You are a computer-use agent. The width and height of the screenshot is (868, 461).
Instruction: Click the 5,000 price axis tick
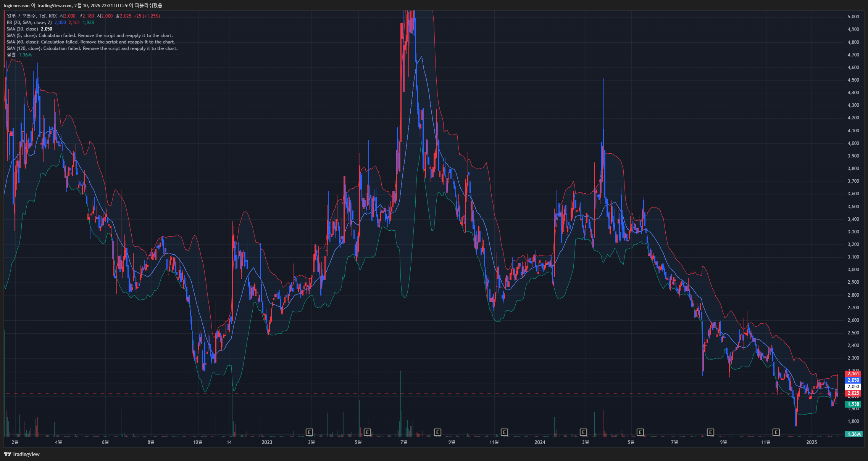click(x=853, y=17)
